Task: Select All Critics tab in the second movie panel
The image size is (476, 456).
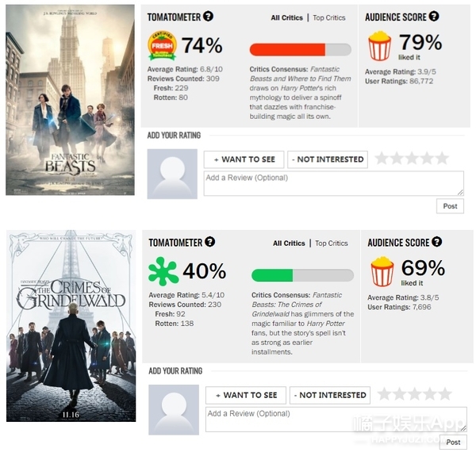Action: click(289, 243)
